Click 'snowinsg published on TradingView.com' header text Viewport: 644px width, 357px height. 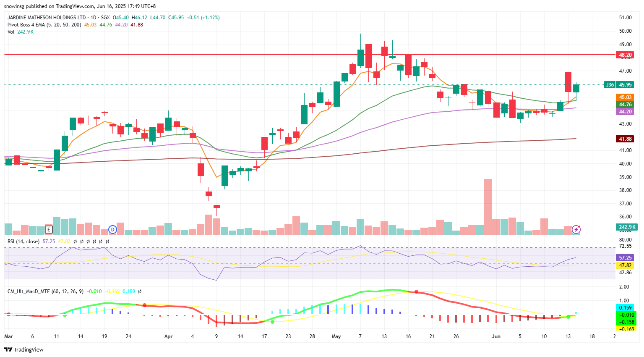click(x=50, y=6)
